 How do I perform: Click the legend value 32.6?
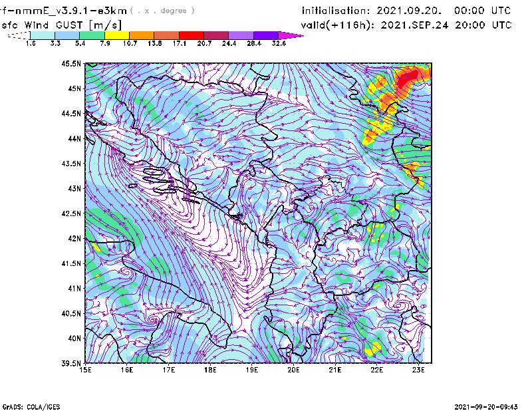279,43
